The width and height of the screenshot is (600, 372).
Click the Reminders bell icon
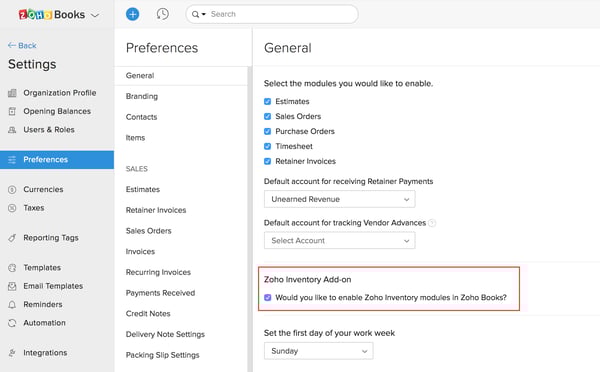[12, 304]
